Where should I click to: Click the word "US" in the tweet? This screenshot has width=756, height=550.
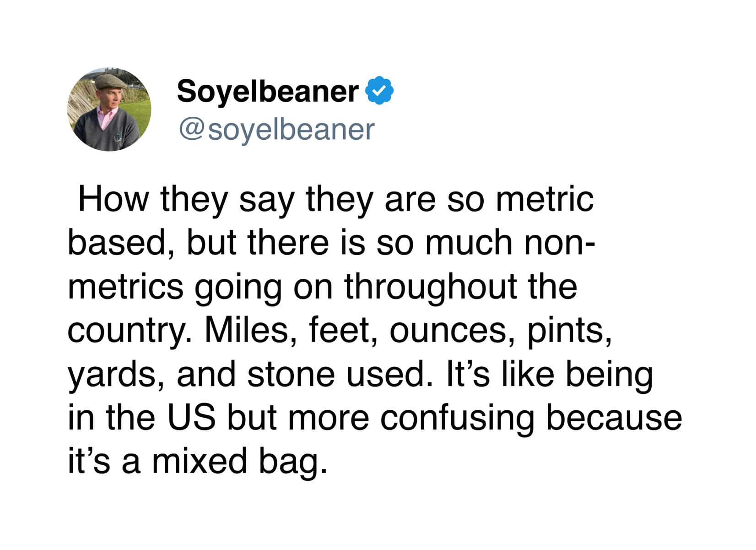pyautogui.click(x=191, y=417)
